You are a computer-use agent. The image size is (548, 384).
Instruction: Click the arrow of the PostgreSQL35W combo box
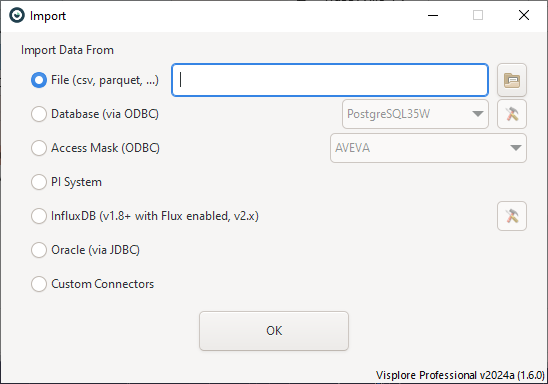[x=477, y=114]
